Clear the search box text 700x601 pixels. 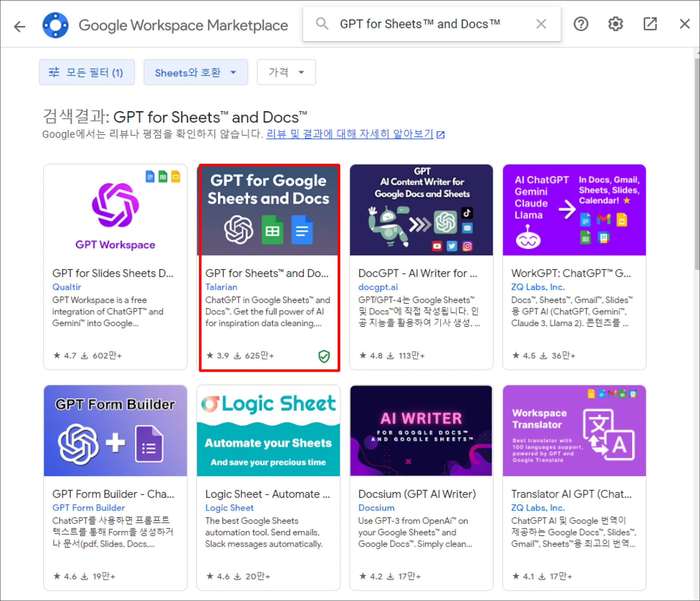tap(541, 24)
